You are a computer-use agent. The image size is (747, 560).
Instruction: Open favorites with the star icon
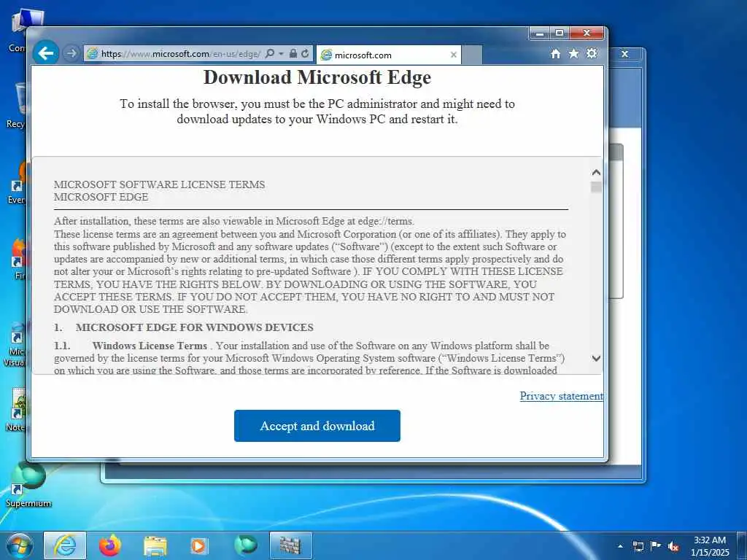coord(573,53)
